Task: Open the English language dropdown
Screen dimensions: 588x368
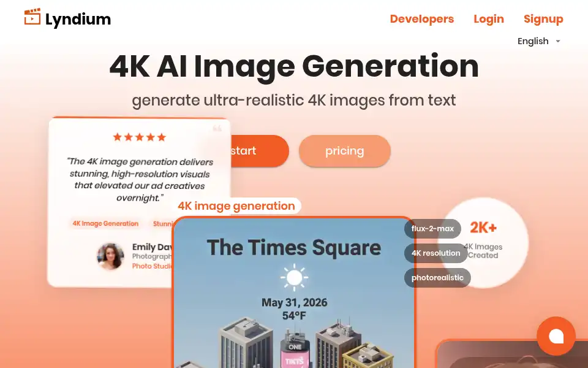Action: [x=539, y=41]
